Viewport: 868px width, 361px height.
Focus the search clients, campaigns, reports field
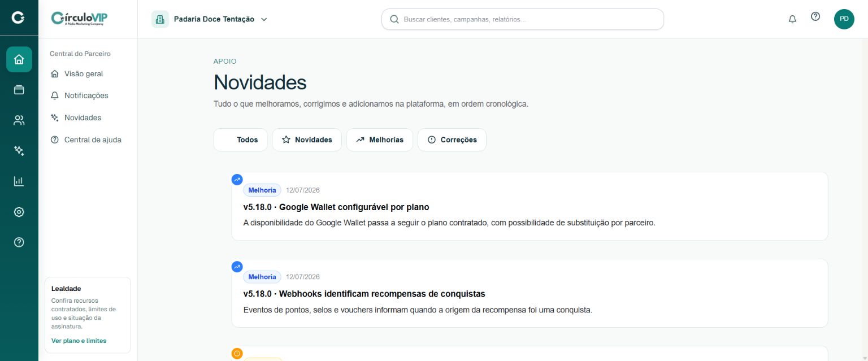pos(523,19)
